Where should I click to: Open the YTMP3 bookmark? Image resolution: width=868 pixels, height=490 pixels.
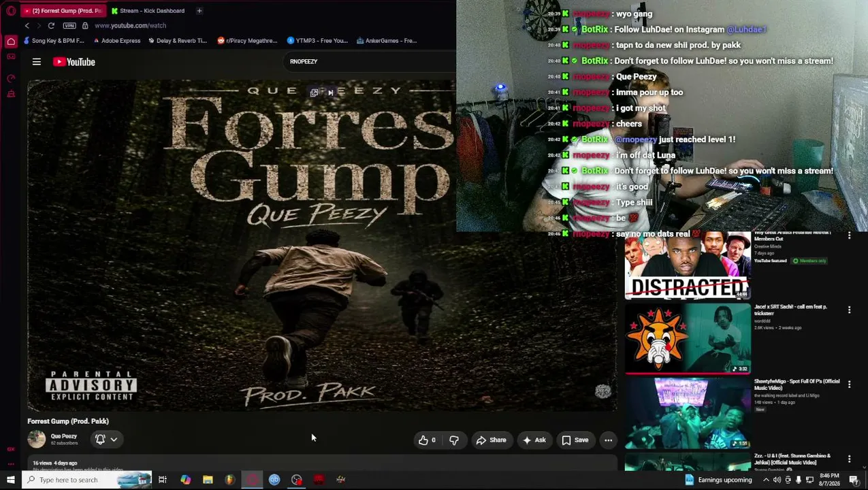(318, 41)
